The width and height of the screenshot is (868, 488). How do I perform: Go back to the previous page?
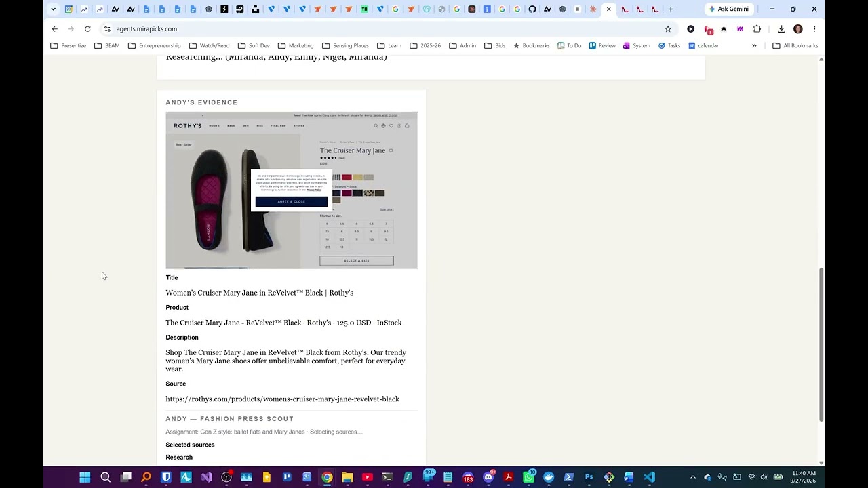[55, 29]
